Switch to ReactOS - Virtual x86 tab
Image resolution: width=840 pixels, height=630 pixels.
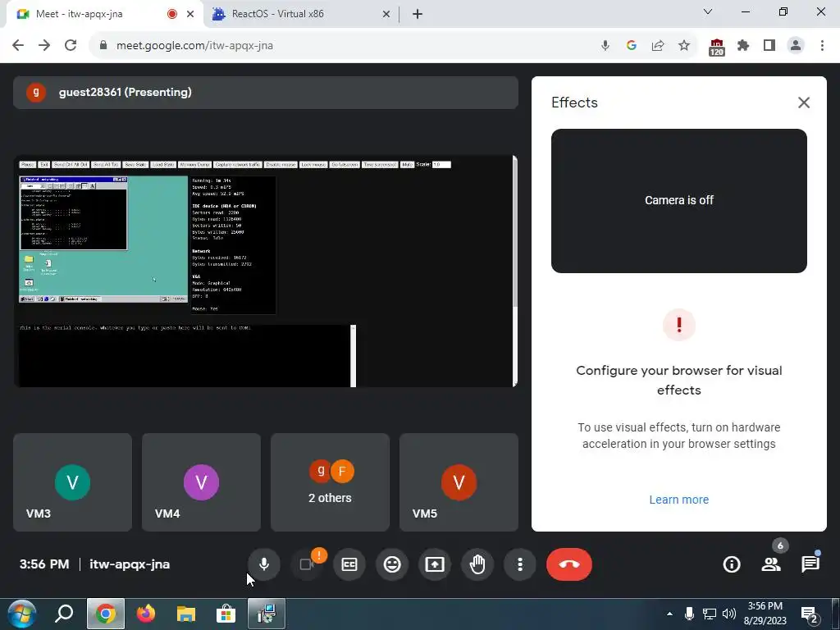[x=300, y=14]
